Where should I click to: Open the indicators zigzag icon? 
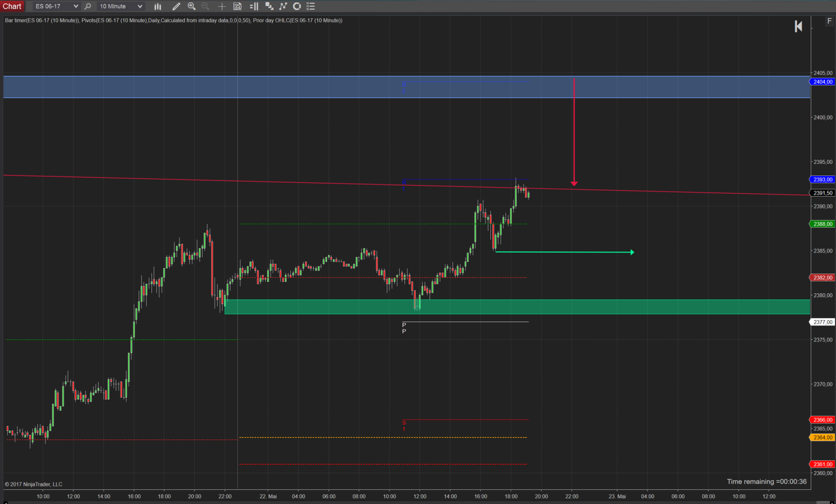click(x=283, y=6)
